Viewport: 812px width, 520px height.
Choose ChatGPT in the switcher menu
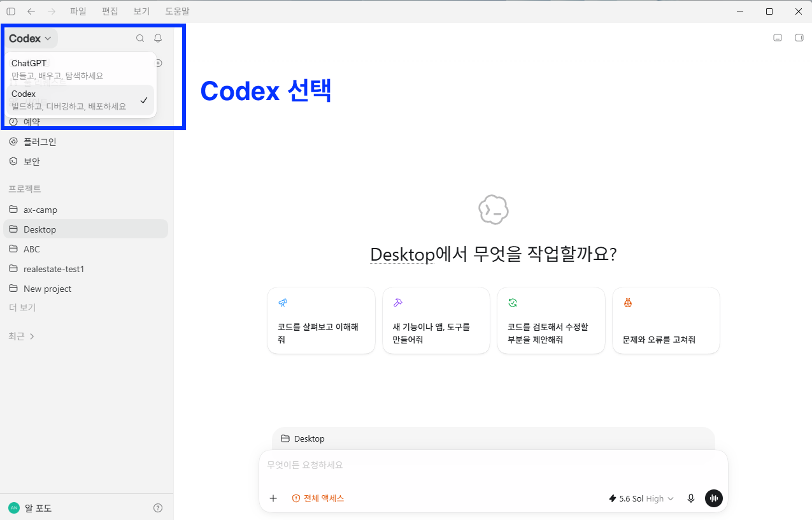[81, 69]
